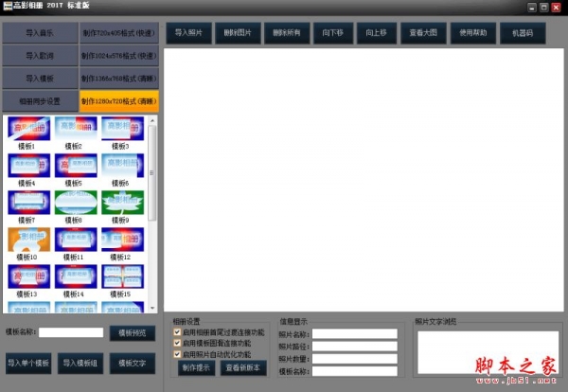This screenshot has height=392, width=568.
Task: Click the 照片路径 info field
Action: 355,347
